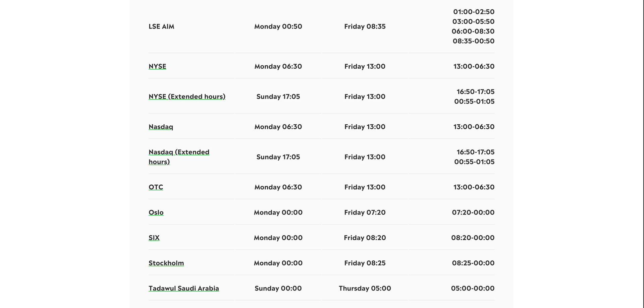The width and height of the screenshot is (644, 308).
Task: Open the NYSE (Extended hours) link
Action: click(x=187, y=97)
